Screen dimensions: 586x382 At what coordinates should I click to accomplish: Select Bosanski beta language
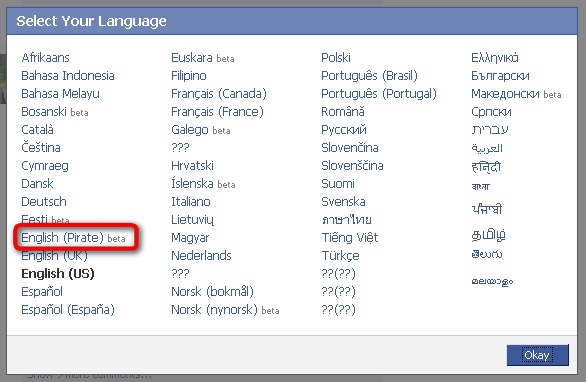coord(55,112)
